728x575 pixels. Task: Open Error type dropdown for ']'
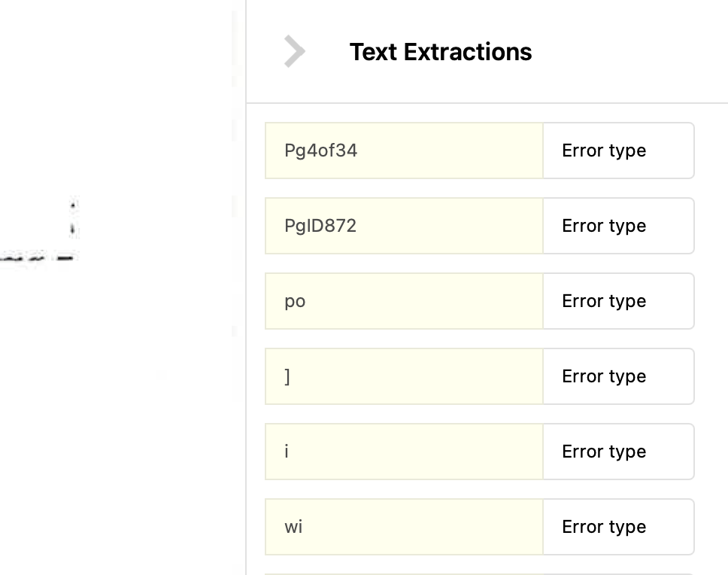(x=618, y=376)
